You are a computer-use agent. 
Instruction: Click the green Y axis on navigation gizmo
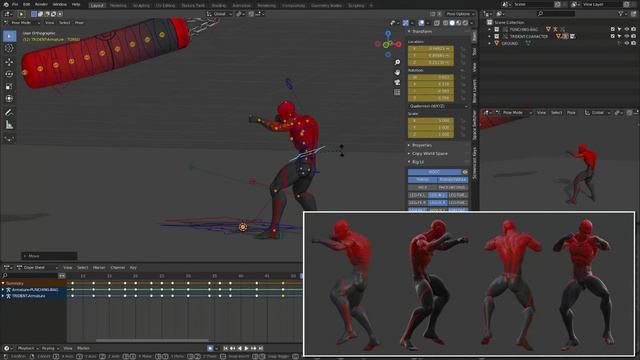click(x=386, y=45)
